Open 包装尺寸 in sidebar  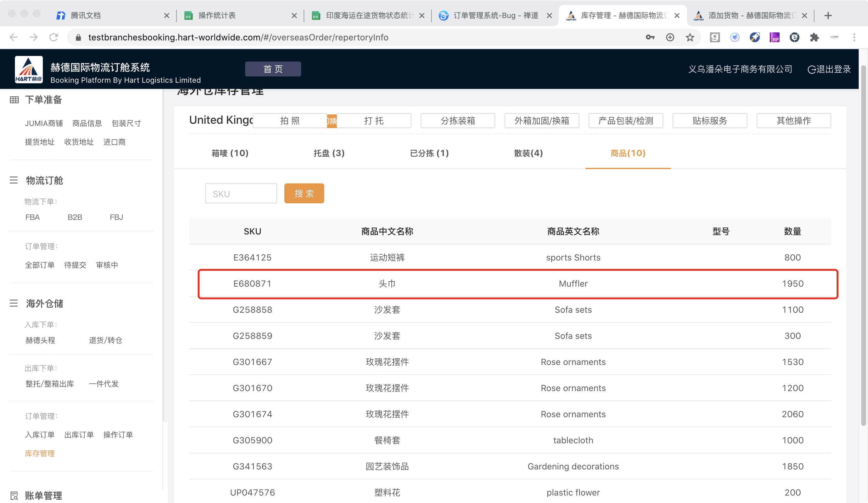coord(126,123)
